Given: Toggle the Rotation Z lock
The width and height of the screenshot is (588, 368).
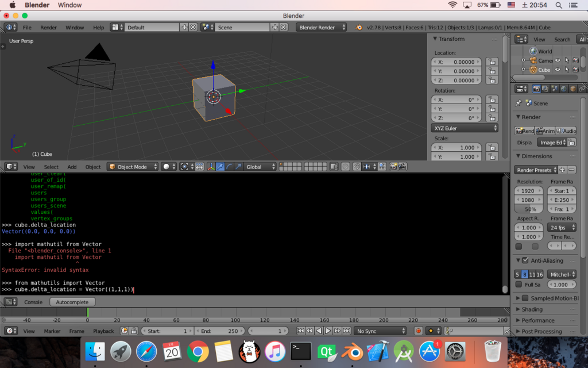Looking at the screenshot, I should [x=492, y=118].
